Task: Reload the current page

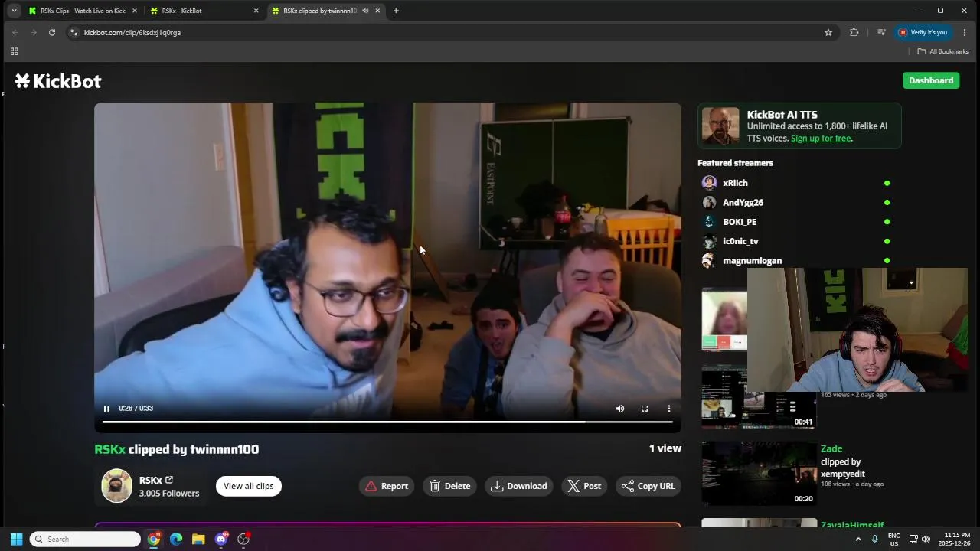Action: (x=52, y=32)
